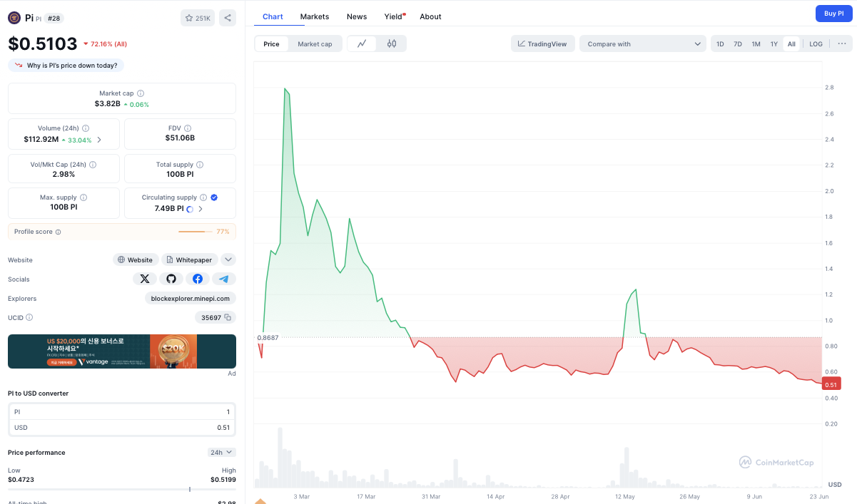This screenshot has height=504, width=857.
Task: Show info tooltip for Volume (24h)
Action: 86,128
